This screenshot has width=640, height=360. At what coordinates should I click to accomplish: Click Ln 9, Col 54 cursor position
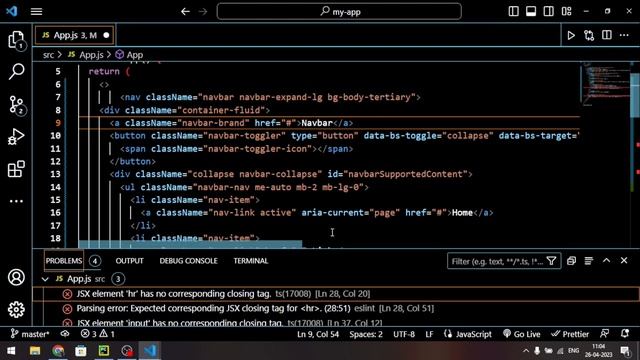(318, 334)
